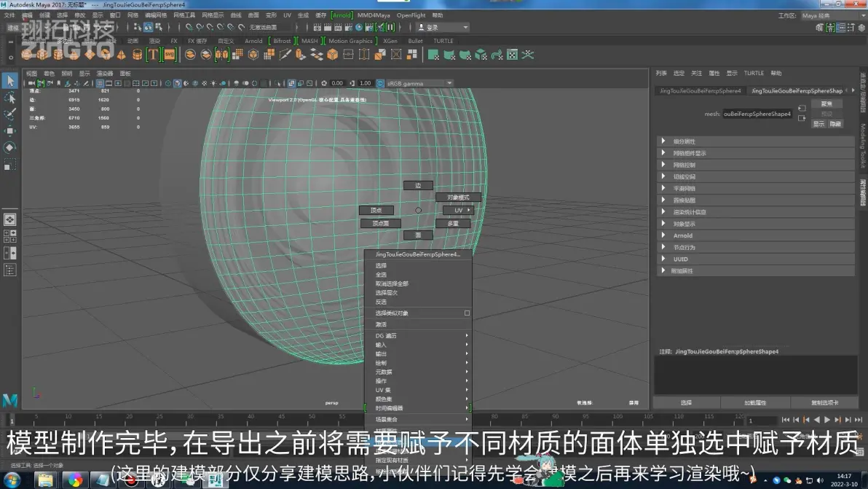Screen dimensions: 868x489
Task: Open the four-view layout icon
Action: point(10,236)
